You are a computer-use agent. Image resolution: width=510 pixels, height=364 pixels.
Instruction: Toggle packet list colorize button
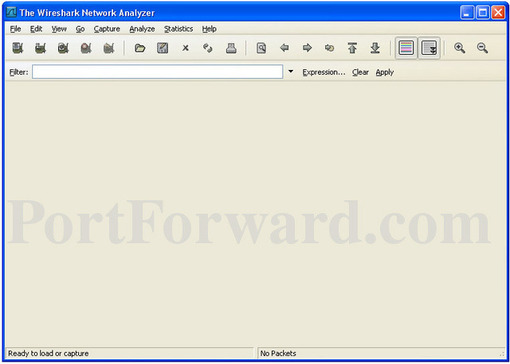point(406,48)
